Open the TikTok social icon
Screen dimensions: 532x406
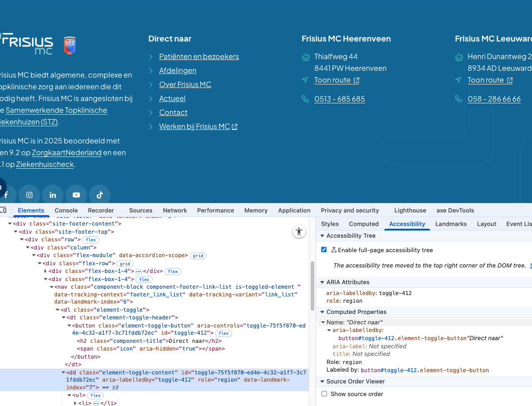[100, 195]
